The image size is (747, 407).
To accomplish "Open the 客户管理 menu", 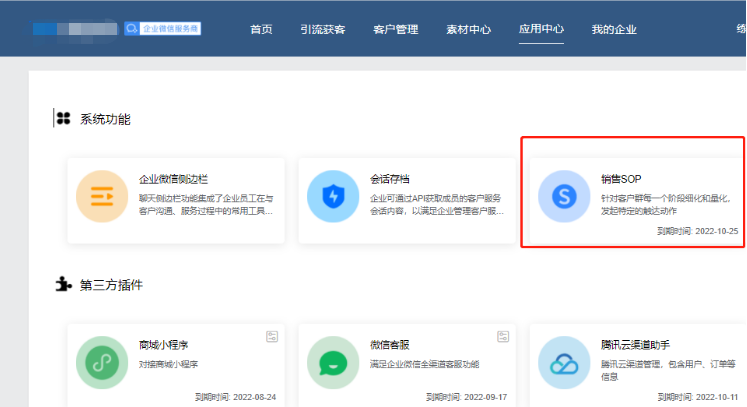I will point(394,29).
